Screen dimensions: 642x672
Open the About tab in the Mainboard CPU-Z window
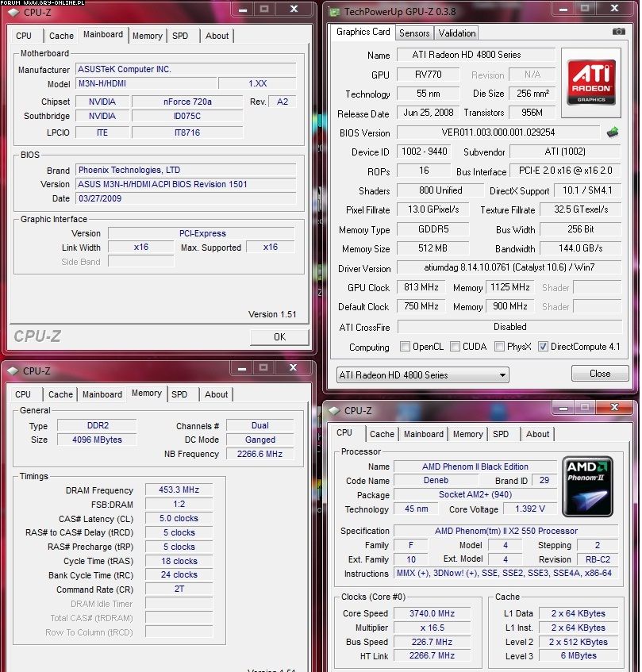pyautogui.click(x=217, y=36)
